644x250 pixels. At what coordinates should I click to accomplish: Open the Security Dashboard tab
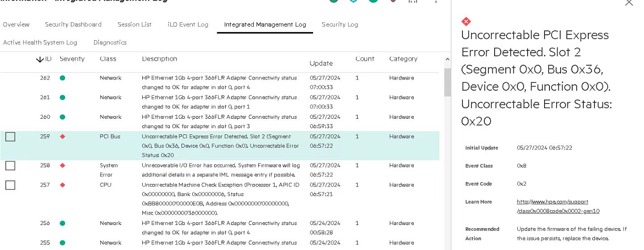pyautogui.click(x=73, y=25)
